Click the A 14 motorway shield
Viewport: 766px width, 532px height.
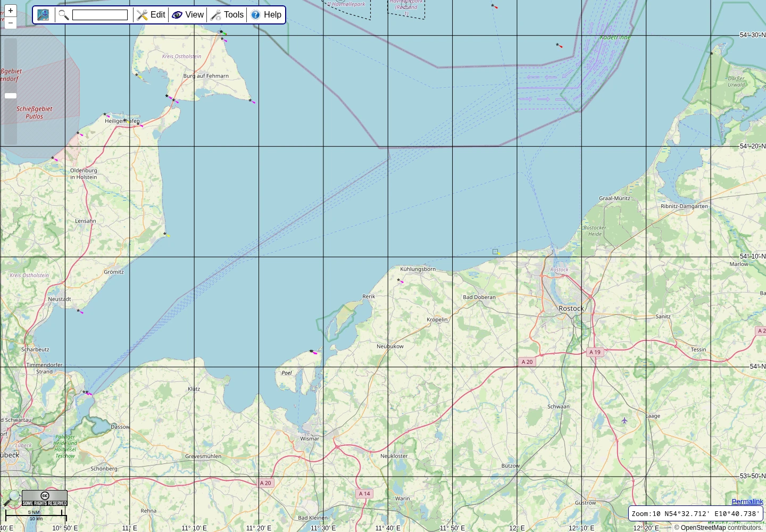pos(364,494)
